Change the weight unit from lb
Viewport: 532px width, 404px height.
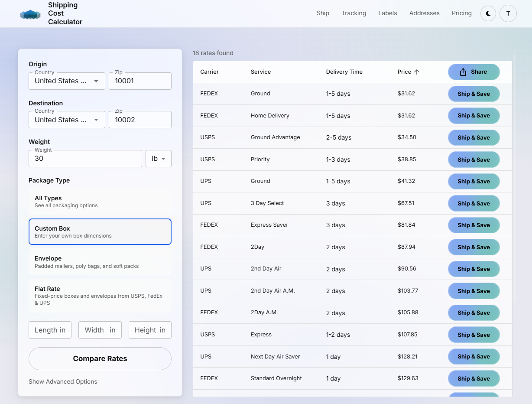159,158
